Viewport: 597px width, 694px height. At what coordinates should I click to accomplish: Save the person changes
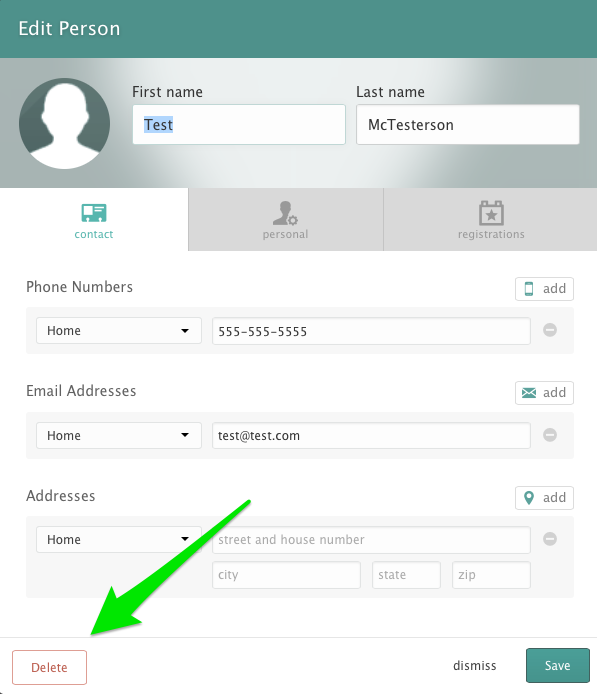click(x=558, y=666)
